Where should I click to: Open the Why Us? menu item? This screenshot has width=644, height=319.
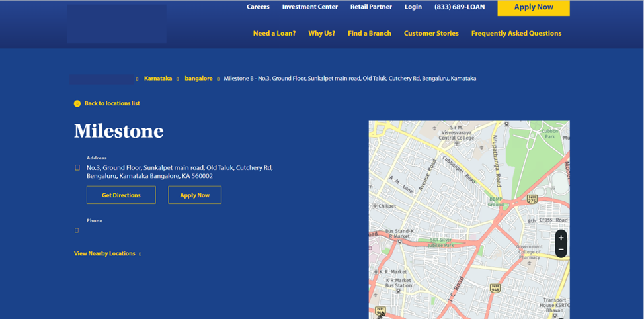coord(321,34)
